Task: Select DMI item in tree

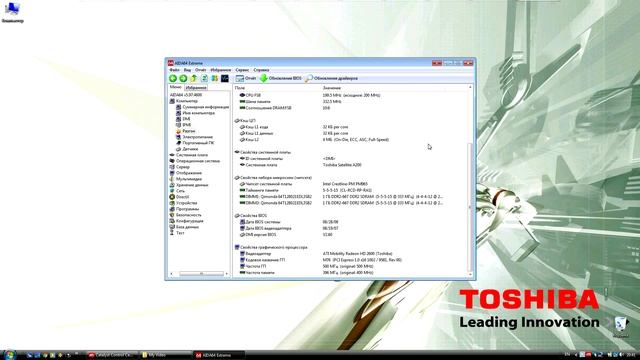Action: 183,119
